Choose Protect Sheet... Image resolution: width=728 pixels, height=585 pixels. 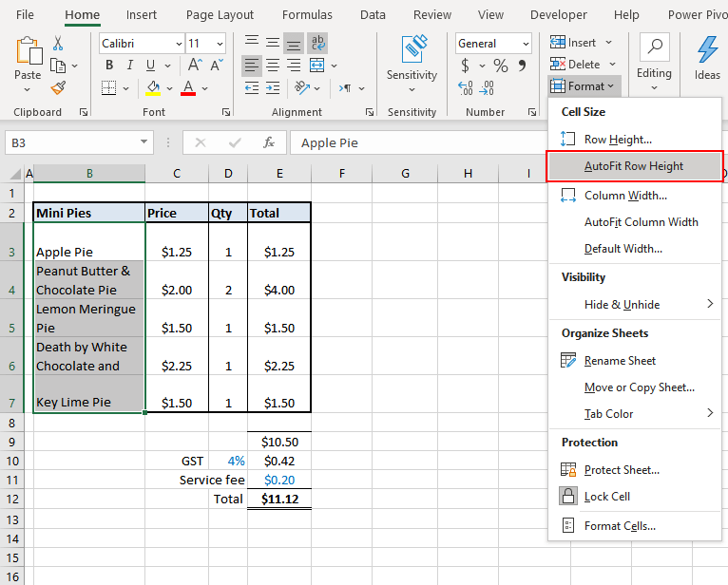point(635,470)
